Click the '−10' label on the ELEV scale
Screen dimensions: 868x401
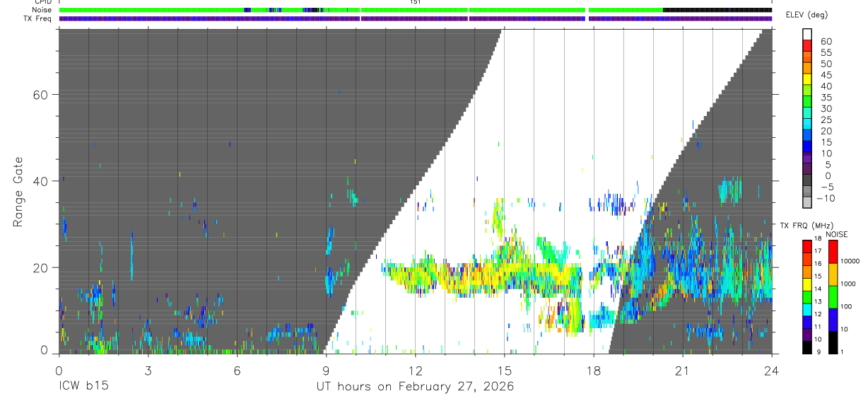point(826,198)
